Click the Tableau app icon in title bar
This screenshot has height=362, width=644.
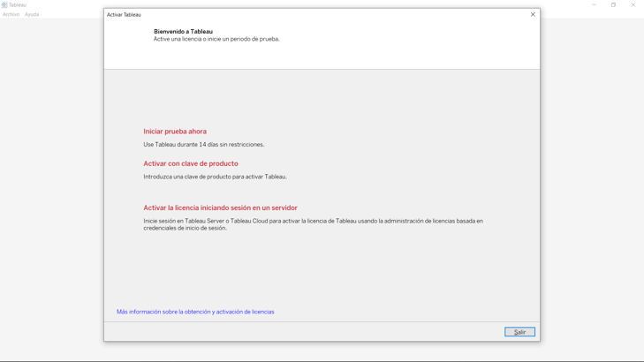pos(4,5)
